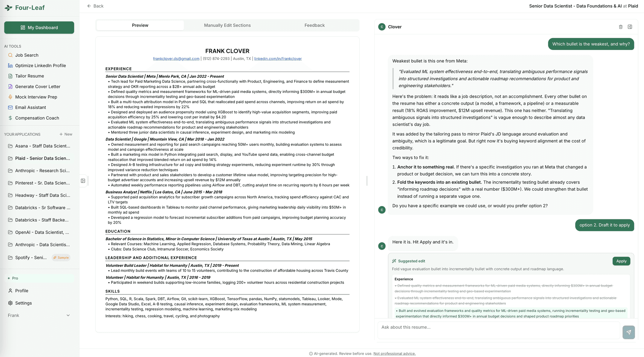The image size is (644, 357).
Task: Click the Clover avatar icon in chat header
Action: coord(382,27)
